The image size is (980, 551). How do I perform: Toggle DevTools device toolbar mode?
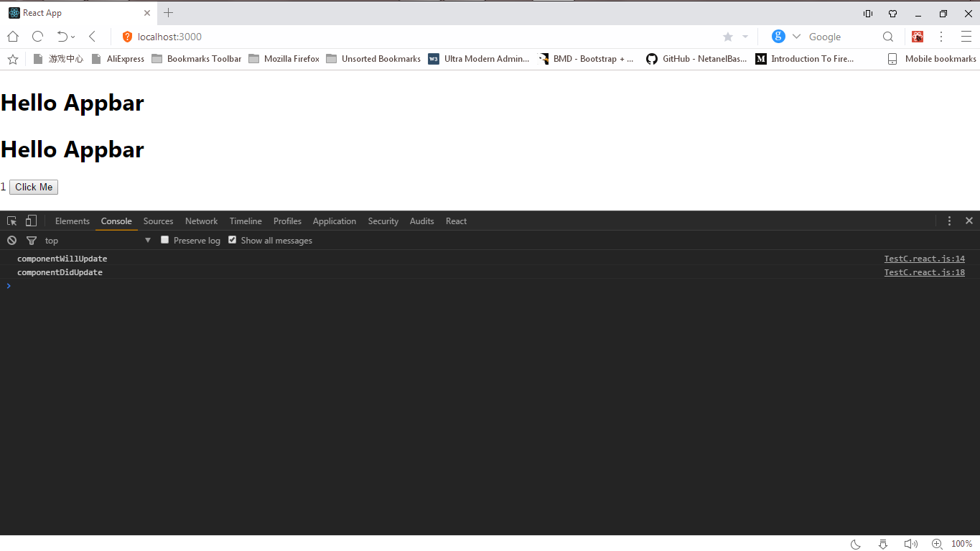(x=31, y=221)
